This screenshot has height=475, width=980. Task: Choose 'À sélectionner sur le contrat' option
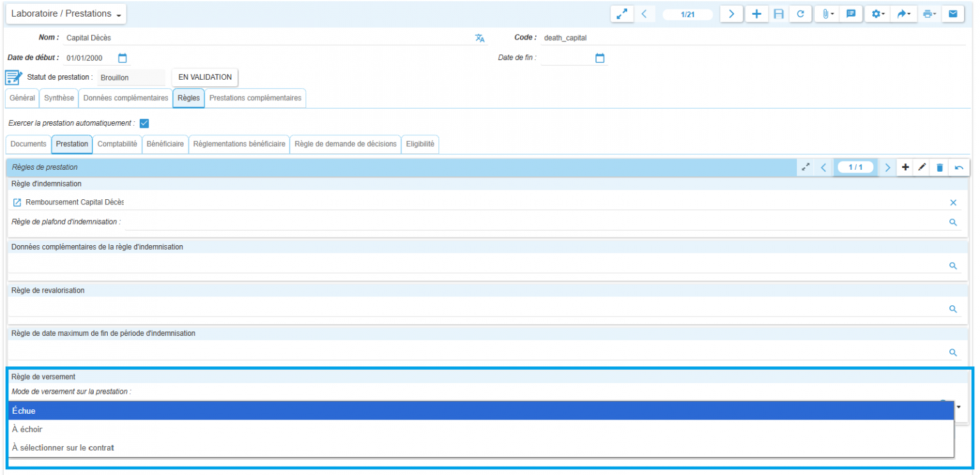point(63,448)
